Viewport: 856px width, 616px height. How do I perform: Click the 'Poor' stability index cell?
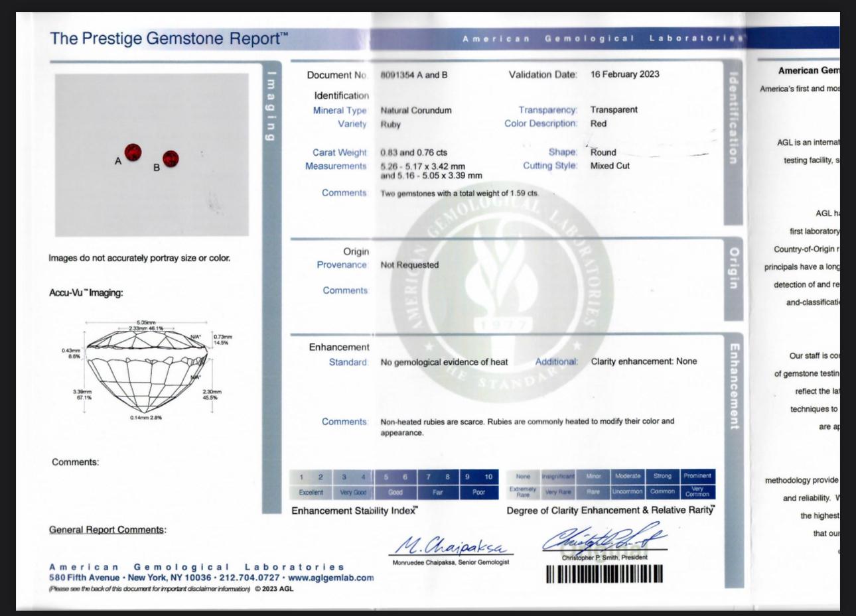click(479, 493)
